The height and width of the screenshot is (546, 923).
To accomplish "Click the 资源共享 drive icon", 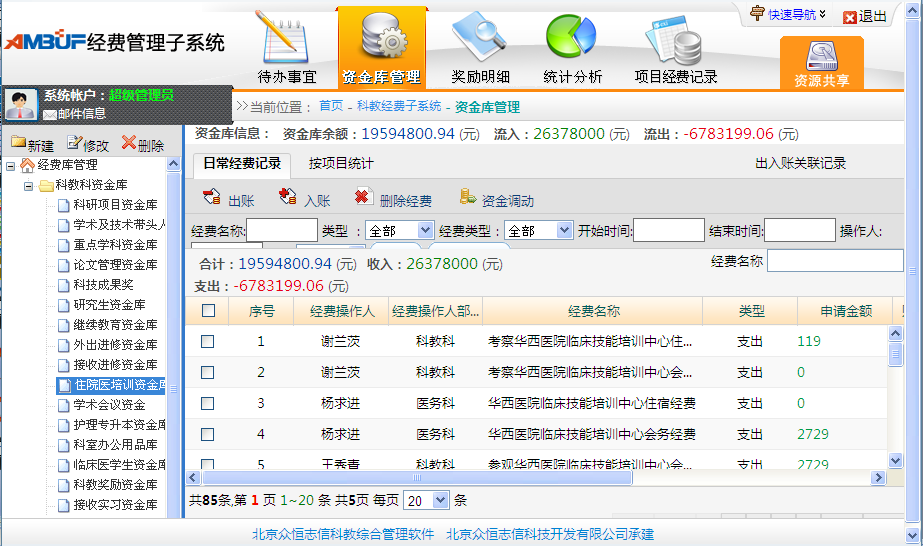I will point(821,56).
